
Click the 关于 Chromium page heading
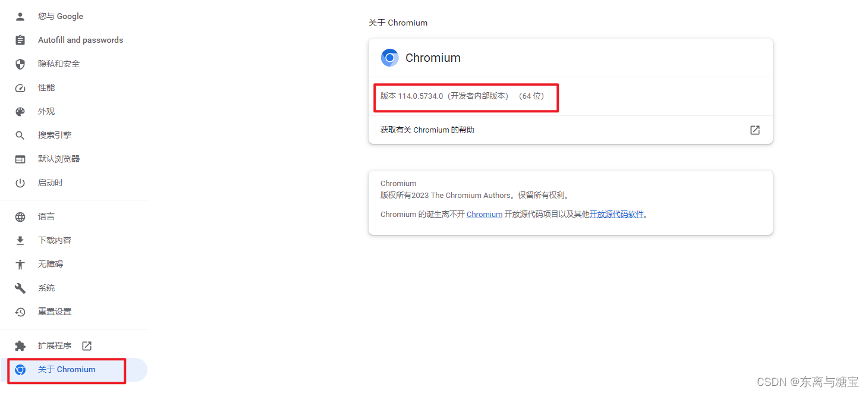(x=398, y=23)
